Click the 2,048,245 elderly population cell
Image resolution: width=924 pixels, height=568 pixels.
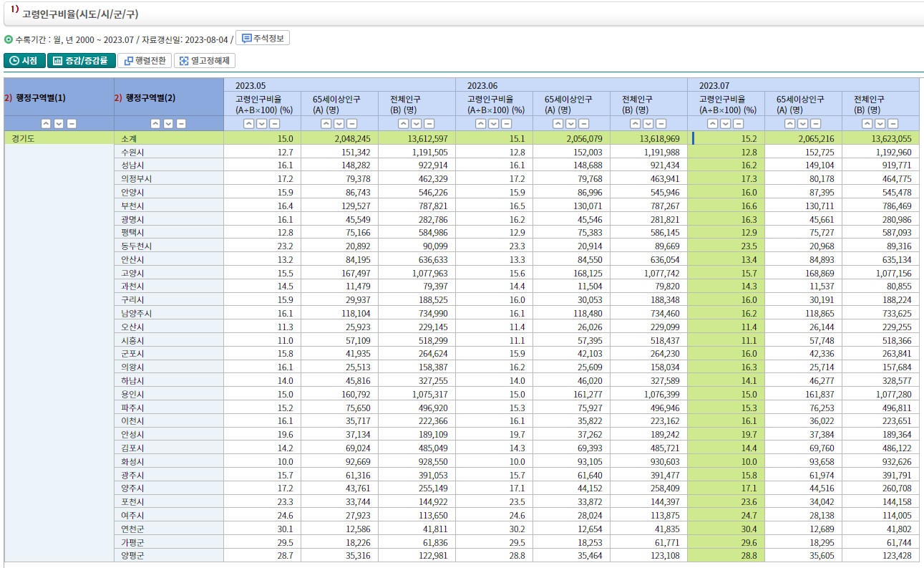[340, 139]
